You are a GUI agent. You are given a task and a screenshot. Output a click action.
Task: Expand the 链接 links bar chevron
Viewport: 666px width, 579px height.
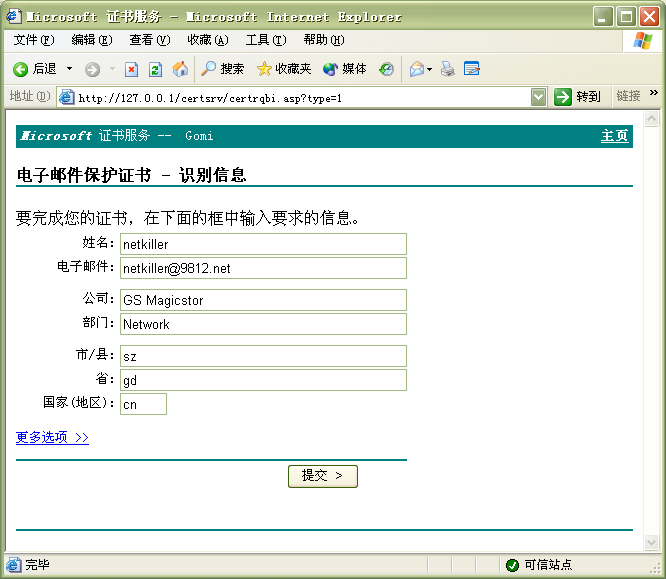coord(654,93)
